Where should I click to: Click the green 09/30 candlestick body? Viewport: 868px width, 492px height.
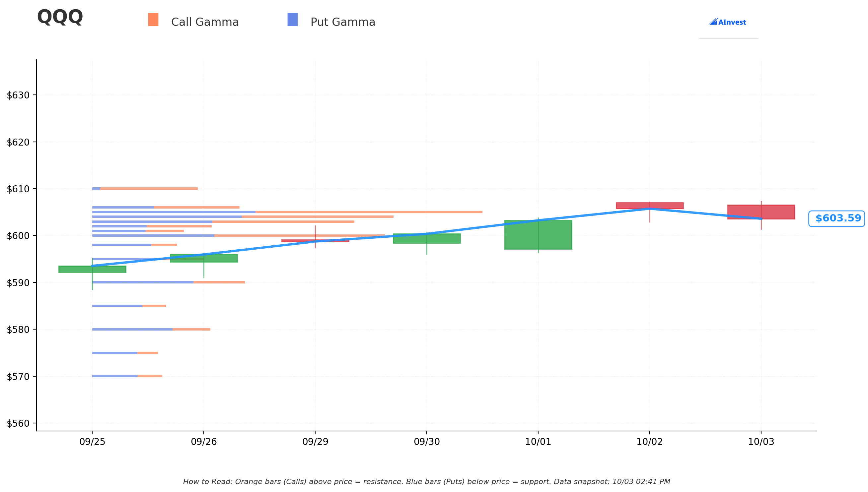click(x=427, y=239)
